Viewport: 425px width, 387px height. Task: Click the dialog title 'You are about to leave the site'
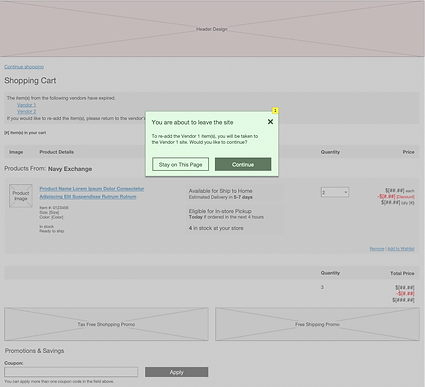tap(192, 122)
